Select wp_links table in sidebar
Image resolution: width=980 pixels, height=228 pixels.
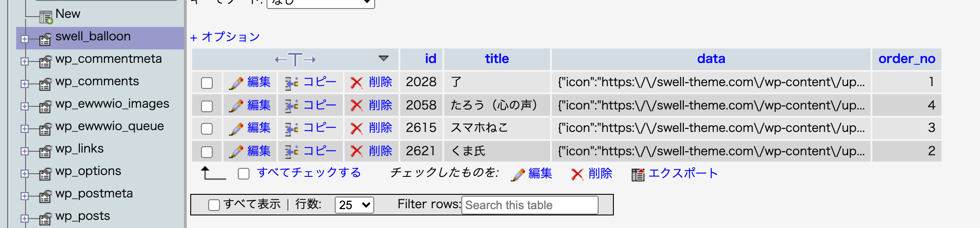click(x=79, y=149)
